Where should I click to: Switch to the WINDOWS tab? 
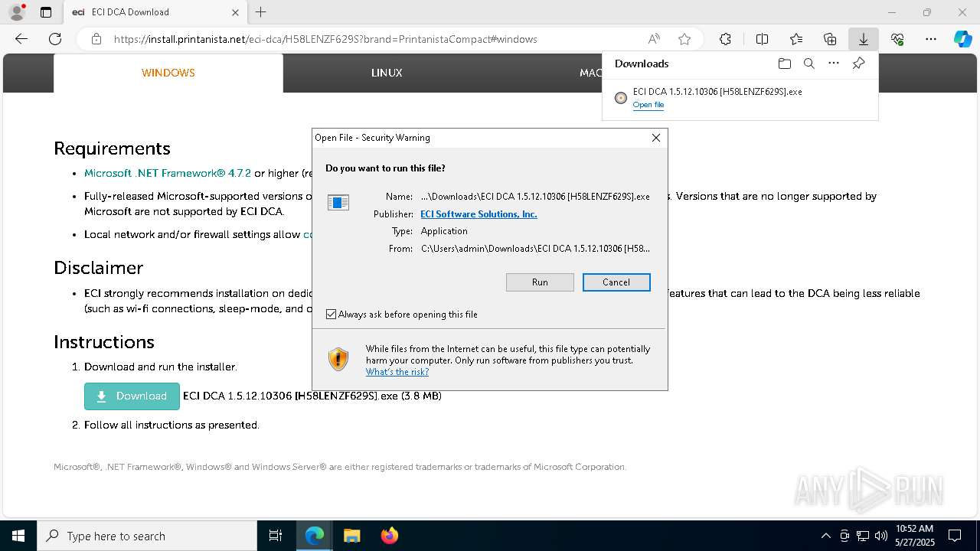point(168,73)
